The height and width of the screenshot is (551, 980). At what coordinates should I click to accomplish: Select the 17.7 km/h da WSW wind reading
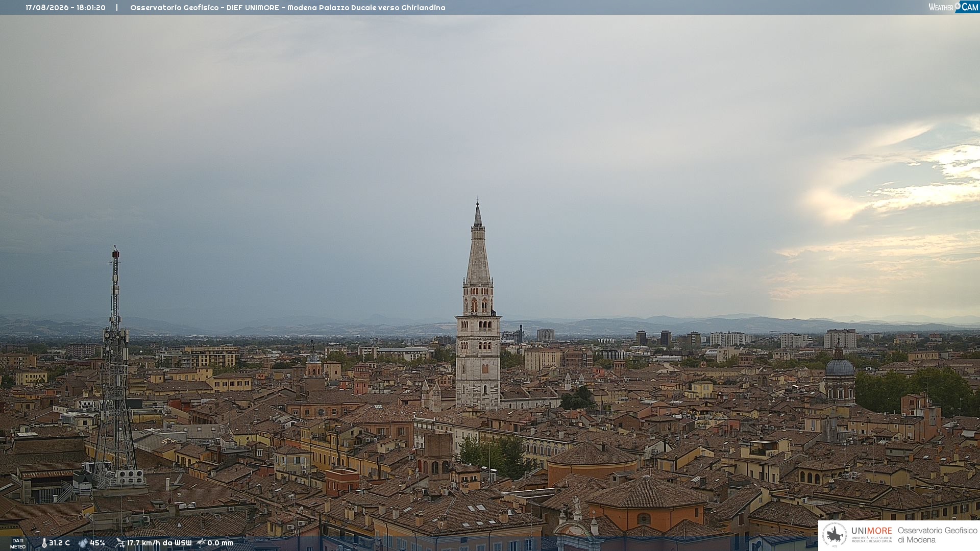[x=159, y=543]
